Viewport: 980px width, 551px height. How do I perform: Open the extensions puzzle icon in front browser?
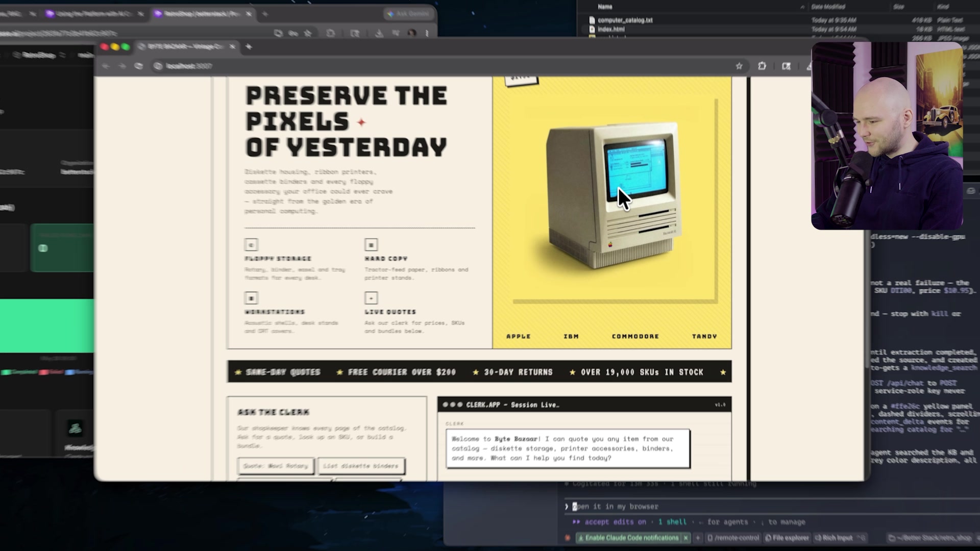[x=762, y=66]
